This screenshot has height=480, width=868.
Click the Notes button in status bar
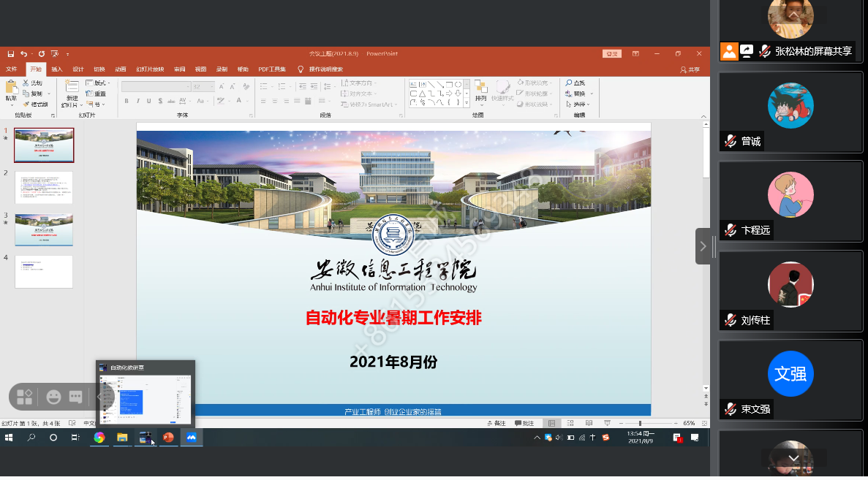tap(497, 424)
